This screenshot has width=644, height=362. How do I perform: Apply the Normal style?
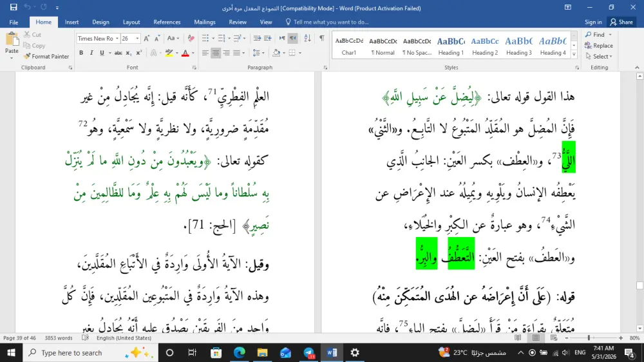(383, 46)
